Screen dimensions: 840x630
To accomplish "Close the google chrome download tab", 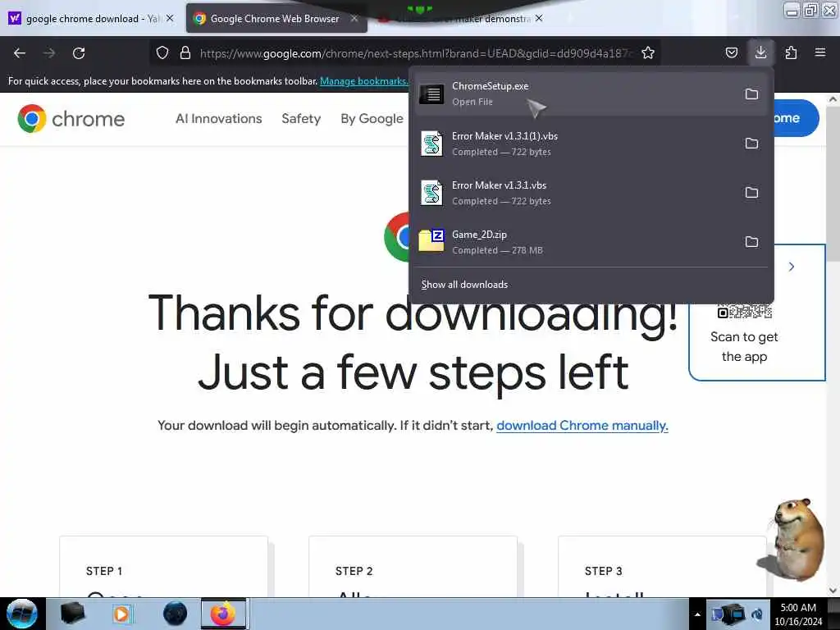I will [x=170, y=18].
